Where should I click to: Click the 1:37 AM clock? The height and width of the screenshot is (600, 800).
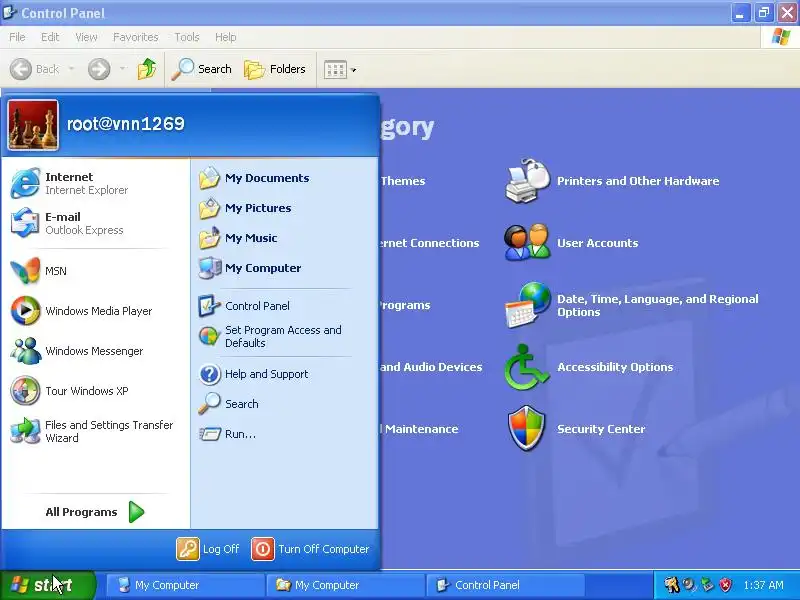click(764, 585)
